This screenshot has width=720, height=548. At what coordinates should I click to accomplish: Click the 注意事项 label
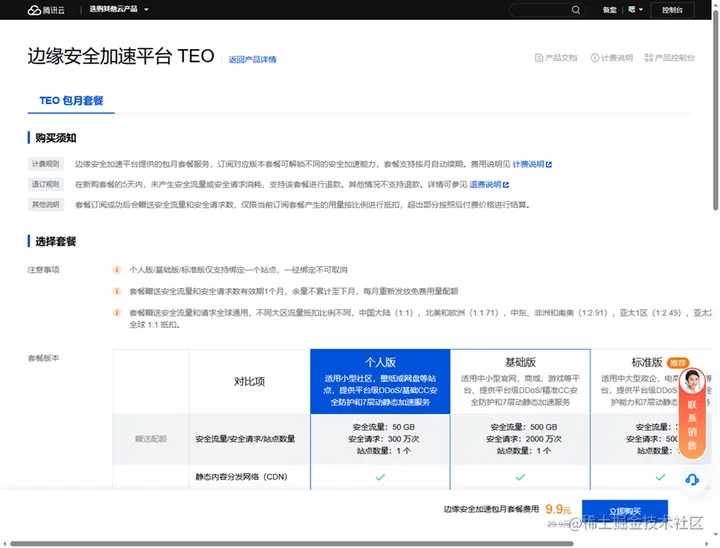pyautogui.click(x=44, y=270)
